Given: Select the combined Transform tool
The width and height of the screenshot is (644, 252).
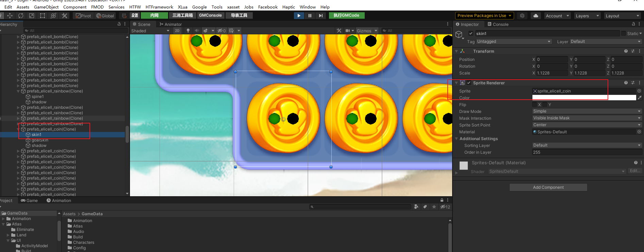Looking at the screenshot, I should coord(53,16).
